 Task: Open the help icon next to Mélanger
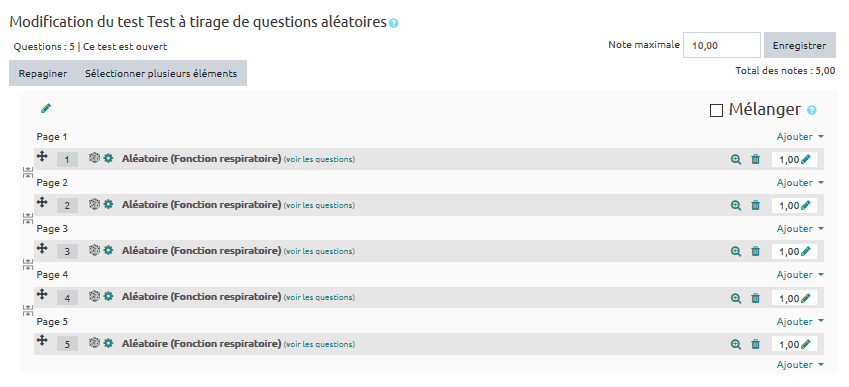[811, 110]
